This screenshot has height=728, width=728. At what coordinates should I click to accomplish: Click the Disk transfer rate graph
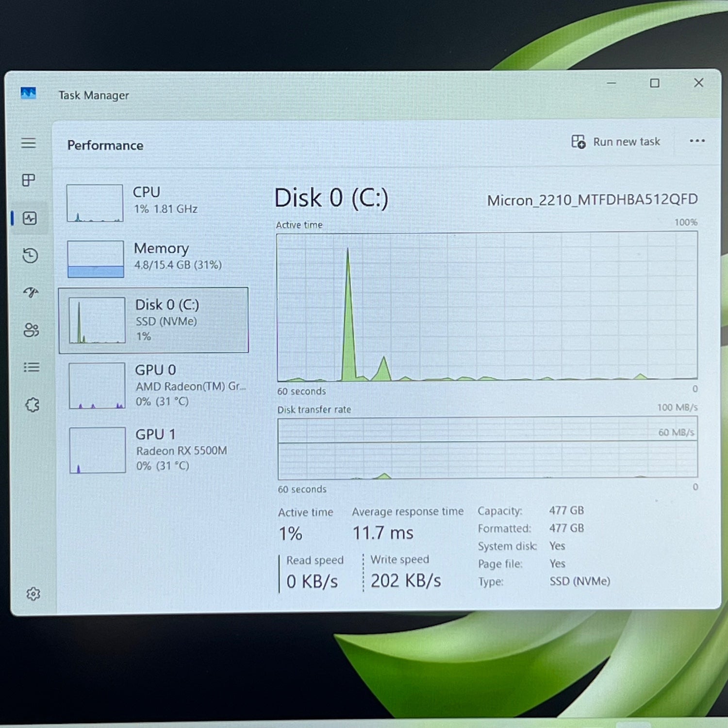[487, 448]
